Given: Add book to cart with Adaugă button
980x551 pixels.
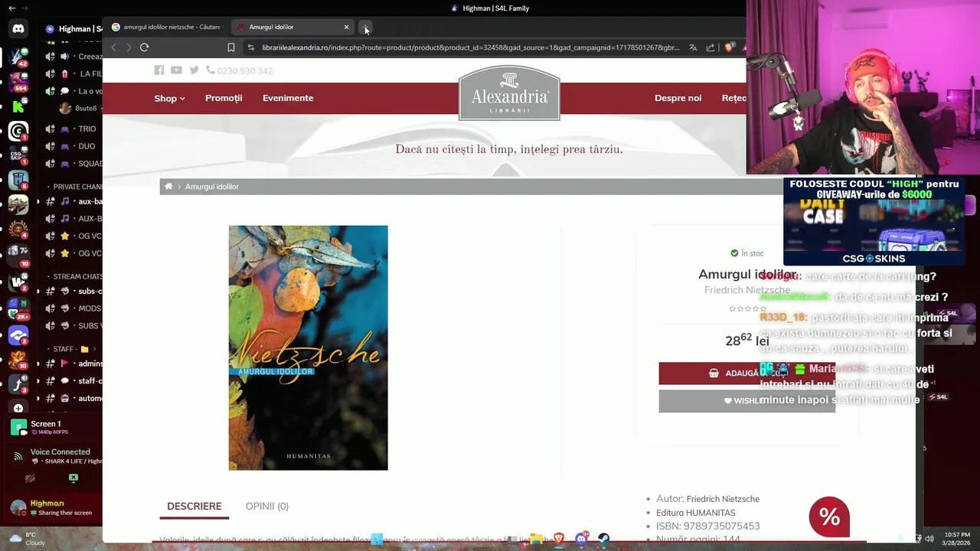Looking at the screenshot, I should [746, 373].
